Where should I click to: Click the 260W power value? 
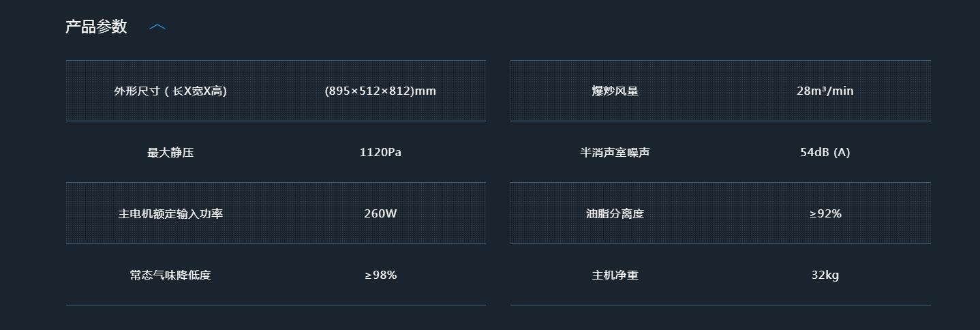click(x=380, y=213)
